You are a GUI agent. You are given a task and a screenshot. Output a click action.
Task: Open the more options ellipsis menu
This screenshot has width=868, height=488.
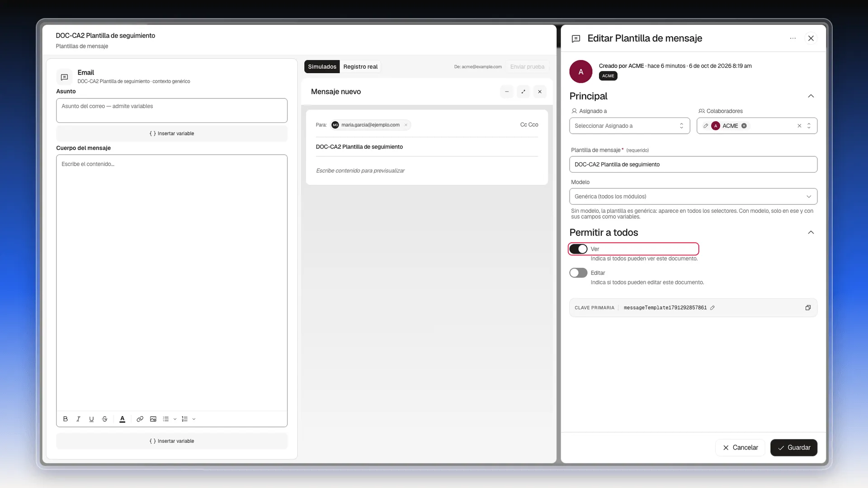click(793, 38)
